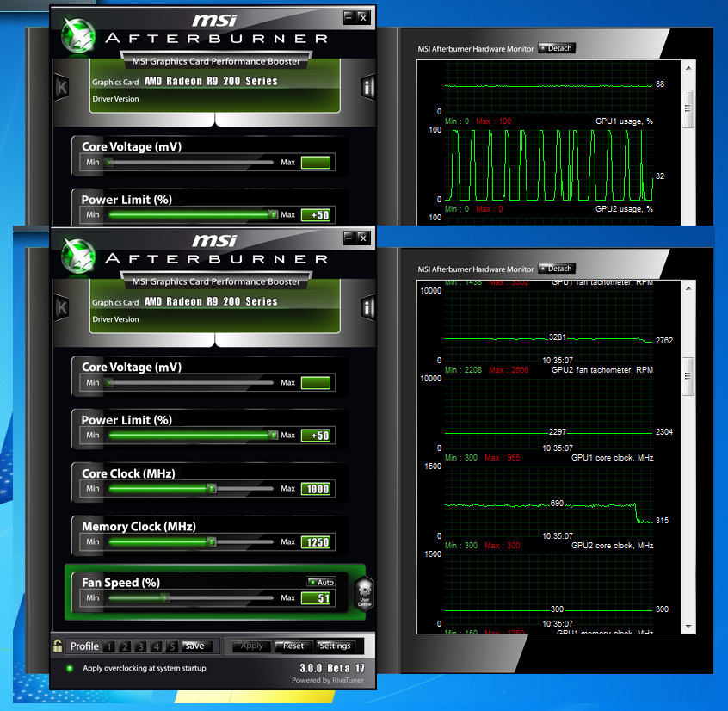Save the current profile
The image size is (728, 711).
coord(195,646)
